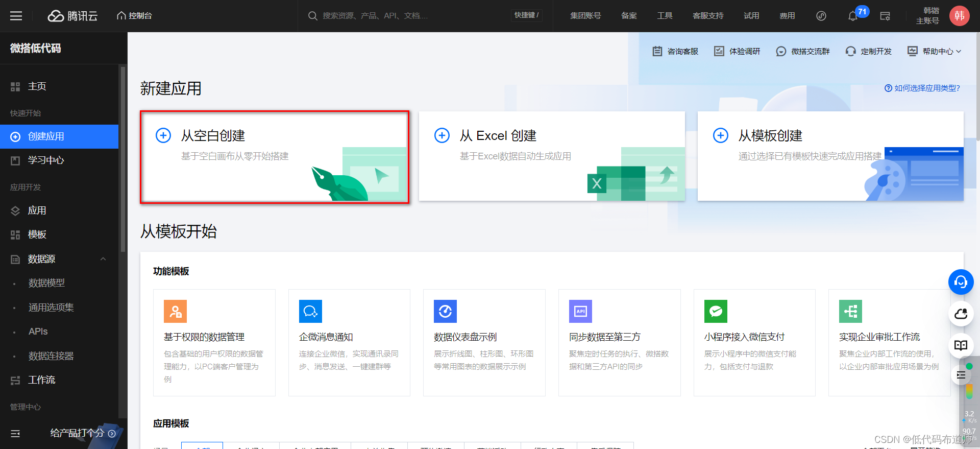Collapse the 数据源 section chevron
The height and width of the screenshot is (449, 980).
[103, 259]
